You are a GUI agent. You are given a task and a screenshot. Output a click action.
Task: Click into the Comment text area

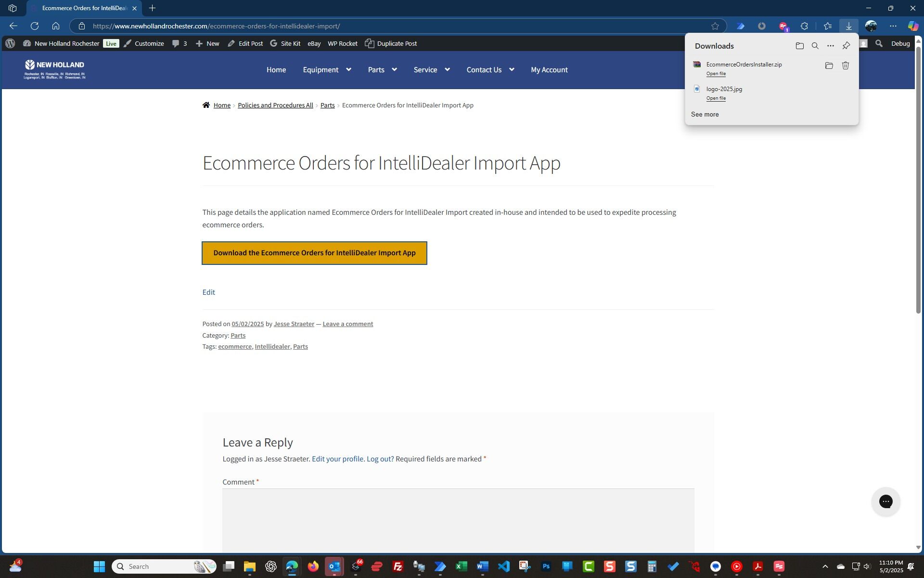(458, 520)
